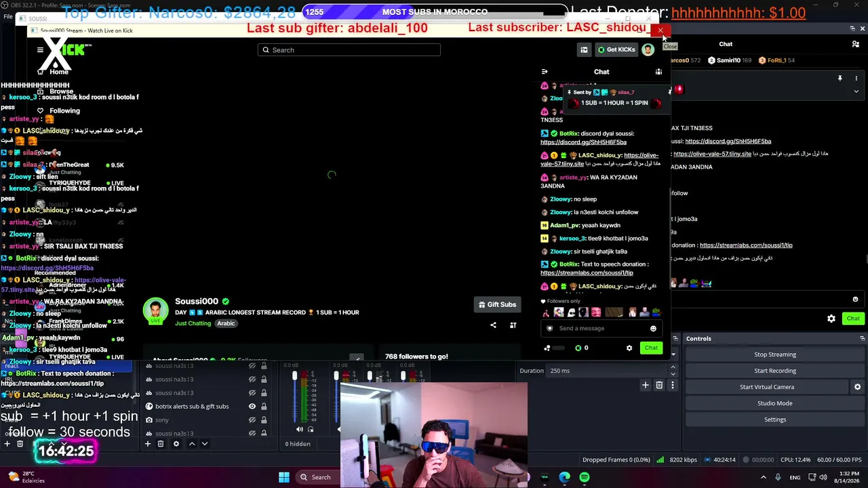Open Virtual Camera settings gear in OBS Controls
The image size is (868, 488).
857,387
